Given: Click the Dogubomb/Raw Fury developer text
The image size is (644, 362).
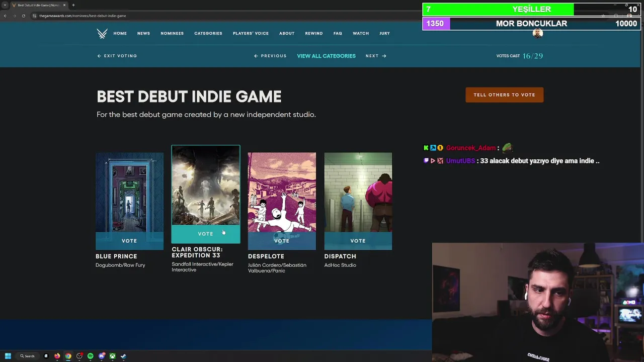Looking at the screenshot, I should [120, 265].
